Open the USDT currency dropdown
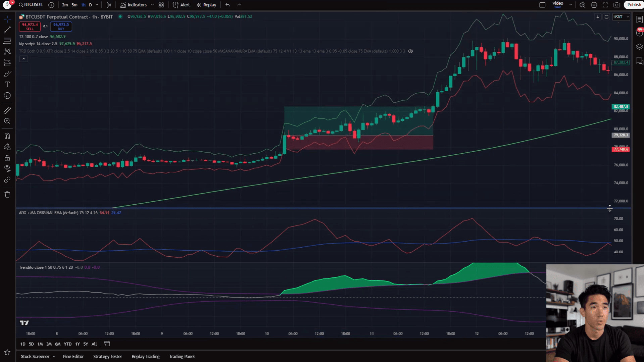Screen dimensions: 644x362 pos(621,17)
